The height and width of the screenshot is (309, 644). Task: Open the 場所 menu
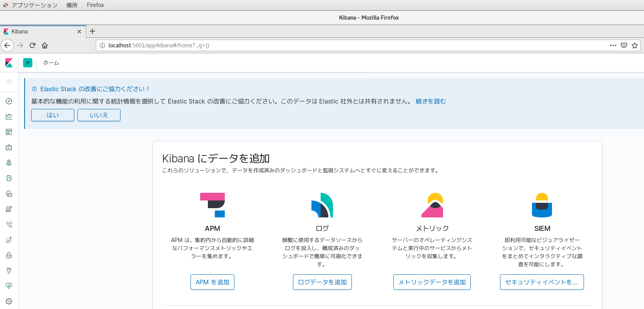click(x=72, y=5)
